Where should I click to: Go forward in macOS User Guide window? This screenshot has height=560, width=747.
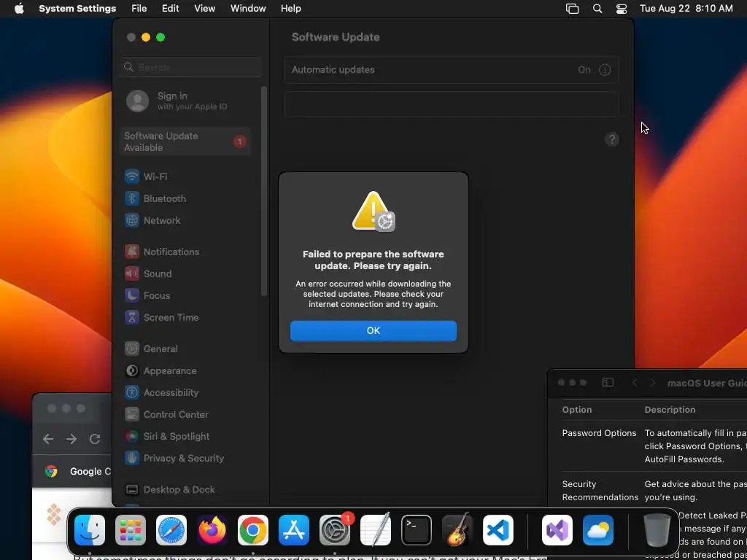pyautogui.click(x=653, y=383)
